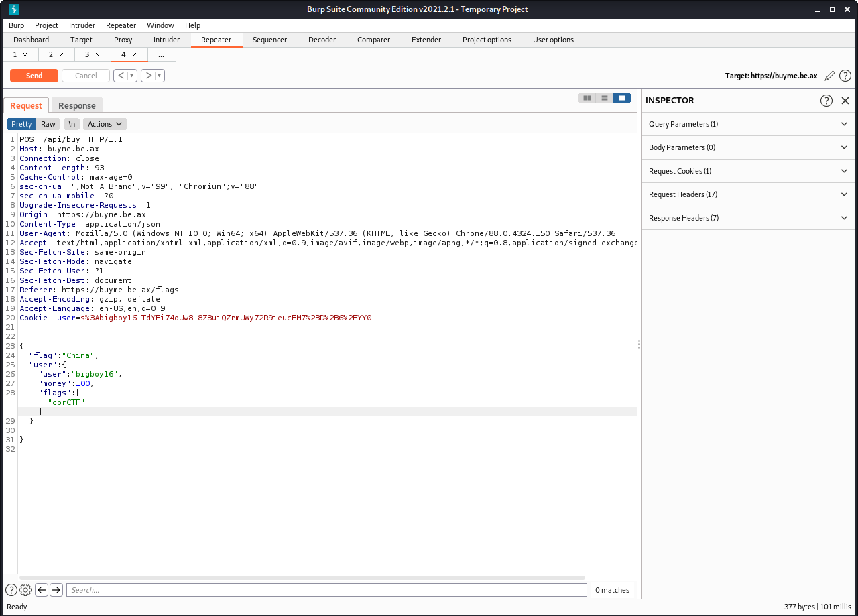
Task: Go back in request history
Action: (121, 76)
